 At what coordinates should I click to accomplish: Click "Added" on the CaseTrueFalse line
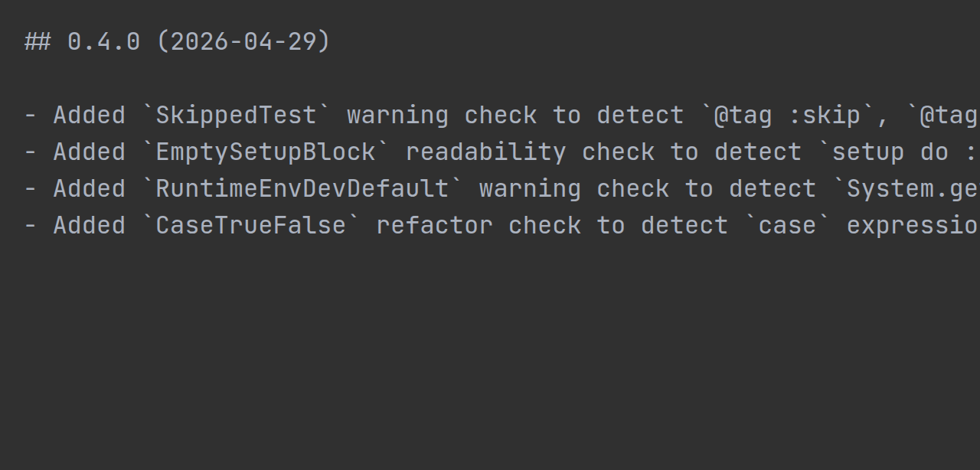pyautogui.click(x=89, y=226)
